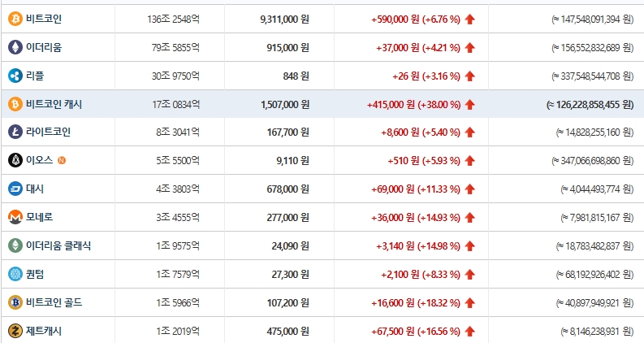Screen dimensions: 644x343
Task: Click 비트코인 골드 market cap 1조 5966억
Action: [178, 302]
